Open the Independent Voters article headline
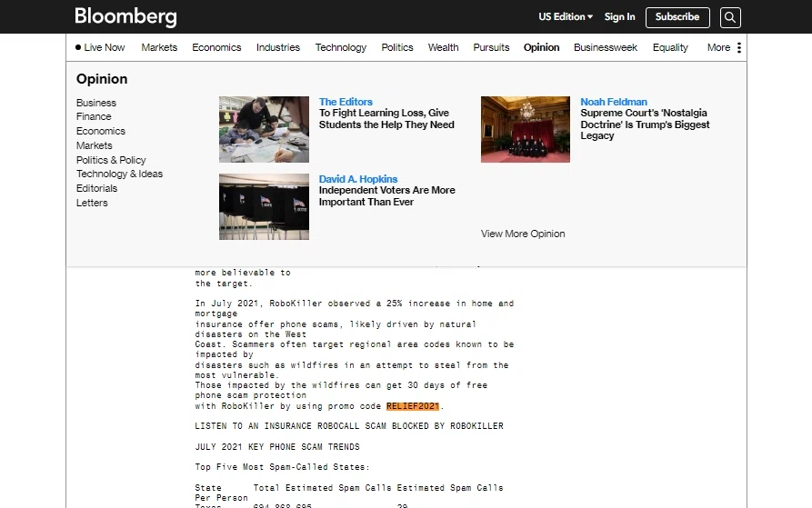 [386, 196]
